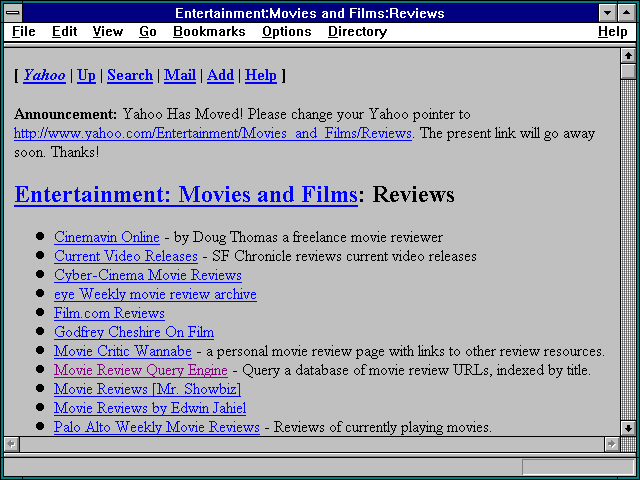
Task: Click the minimize arrow in the title bar
Action: (x=607, y=13)
